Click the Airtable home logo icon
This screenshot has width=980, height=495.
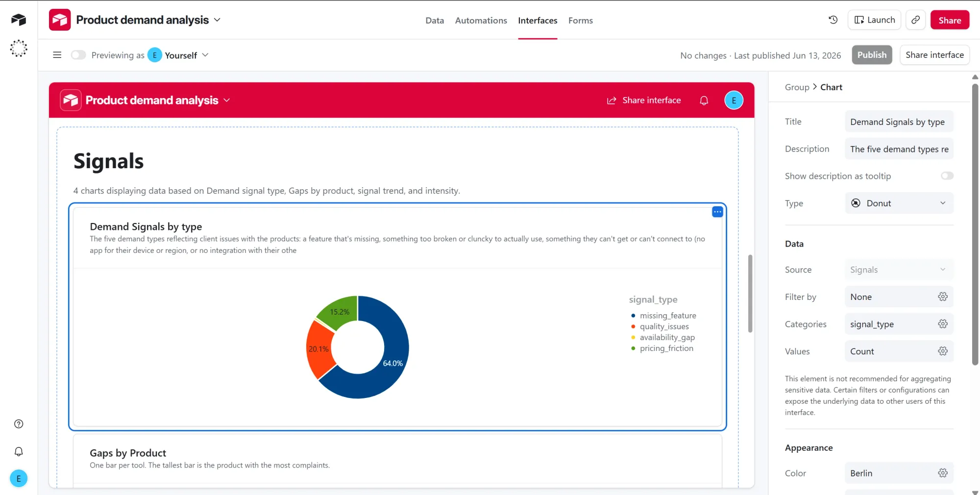[19, 20]
